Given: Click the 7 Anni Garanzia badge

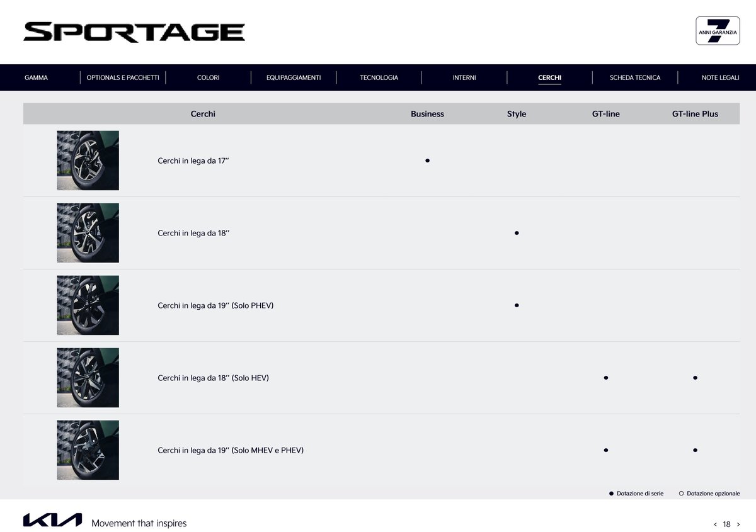Looking at the screenshot, I should click(x=718, y=31).
